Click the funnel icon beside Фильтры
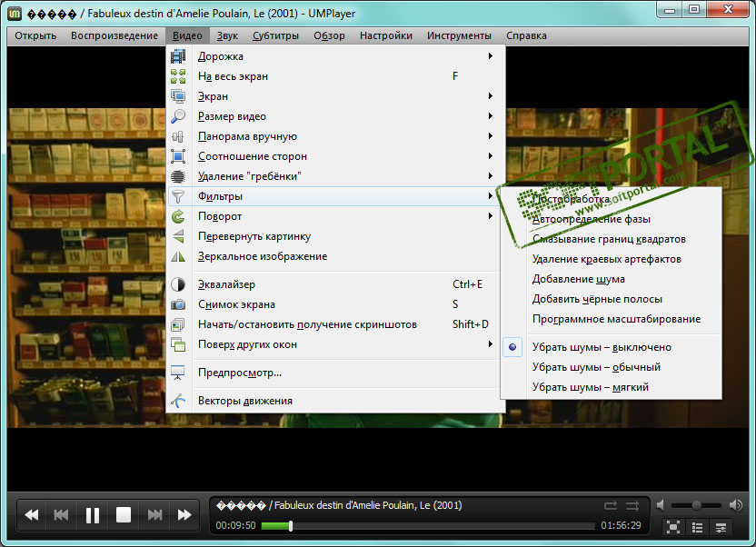Screen dimensions: 756x547 click(x=178, y=196)
